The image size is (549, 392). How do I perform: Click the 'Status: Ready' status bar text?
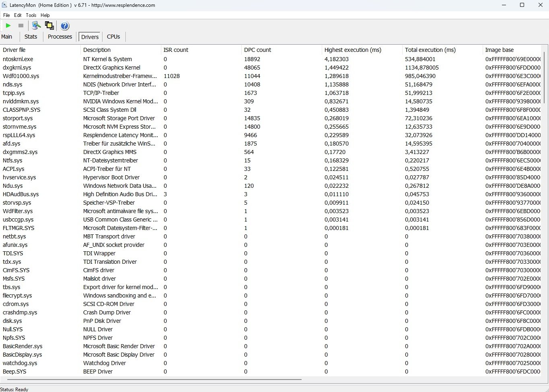click(x=14, y=389)
